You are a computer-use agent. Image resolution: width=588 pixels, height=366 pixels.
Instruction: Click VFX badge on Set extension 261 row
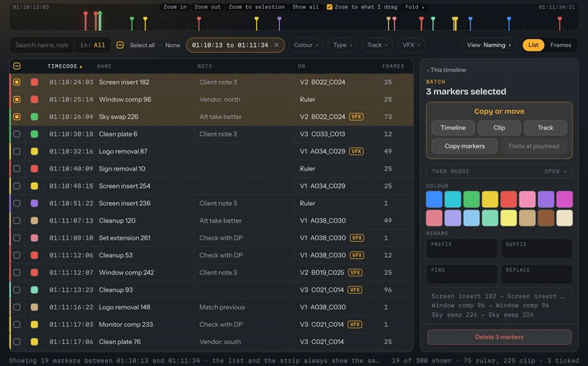(356, 237)
